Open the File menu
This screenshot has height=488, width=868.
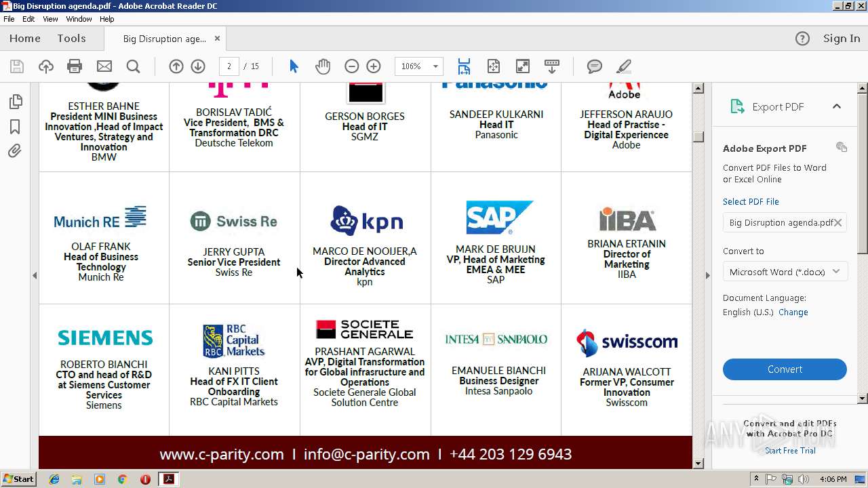tap(9, 19)
